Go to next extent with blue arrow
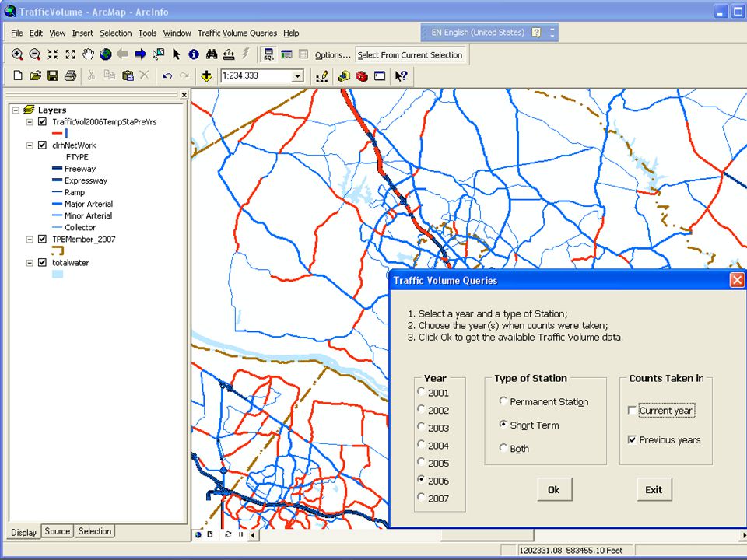 [141, 54]
